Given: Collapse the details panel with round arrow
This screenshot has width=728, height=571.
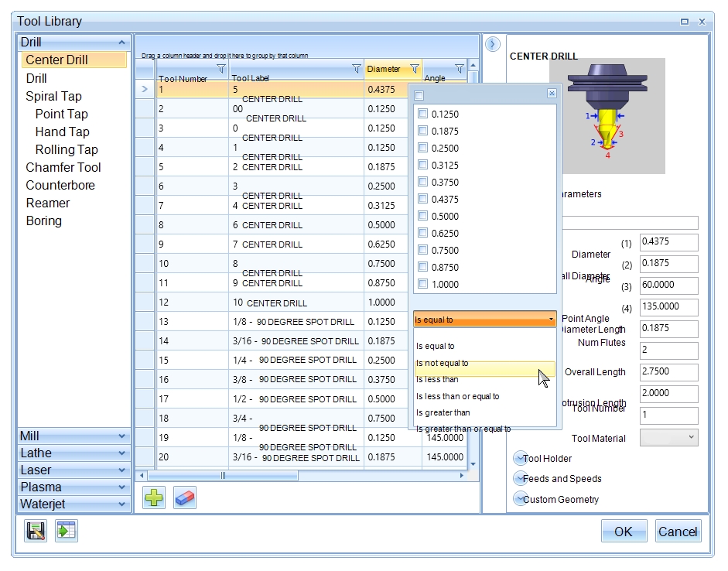Looking at the screenshot, I should click(493, 45).
